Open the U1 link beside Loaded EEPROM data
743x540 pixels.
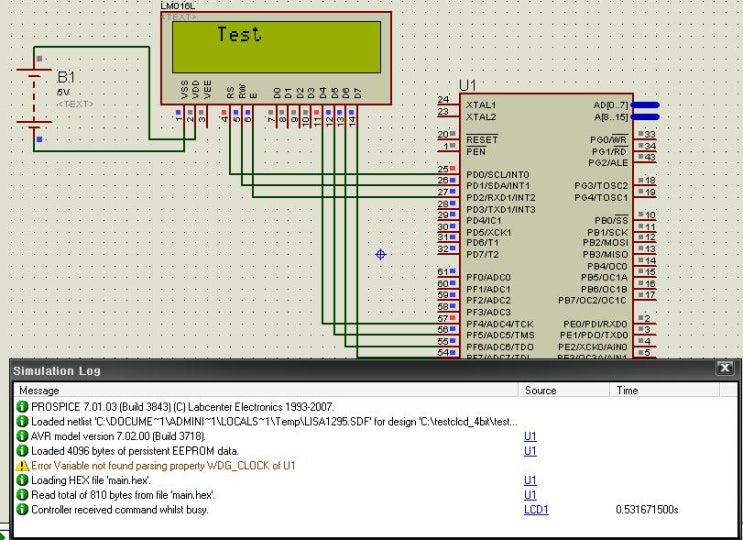pos(530,450)
